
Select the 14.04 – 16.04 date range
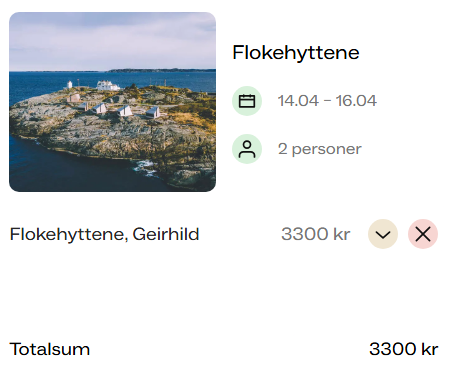pyautogui.click(x=327, y=101)
